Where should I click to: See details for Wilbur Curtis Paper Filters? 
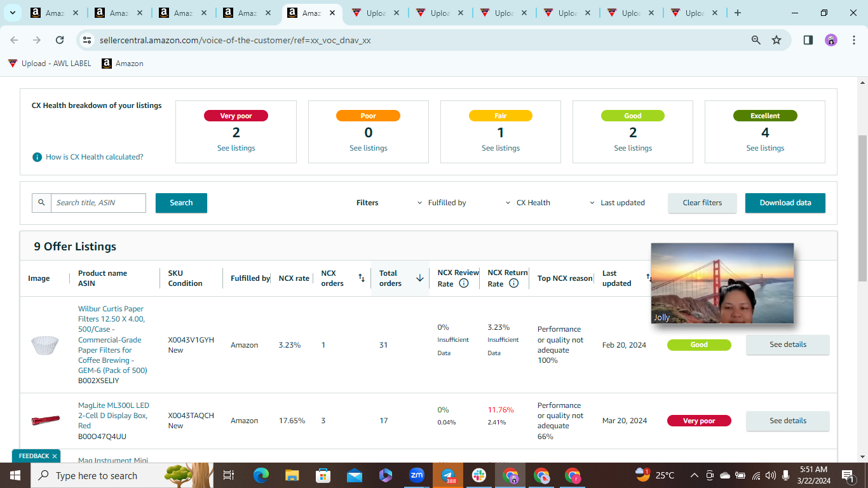788,344
